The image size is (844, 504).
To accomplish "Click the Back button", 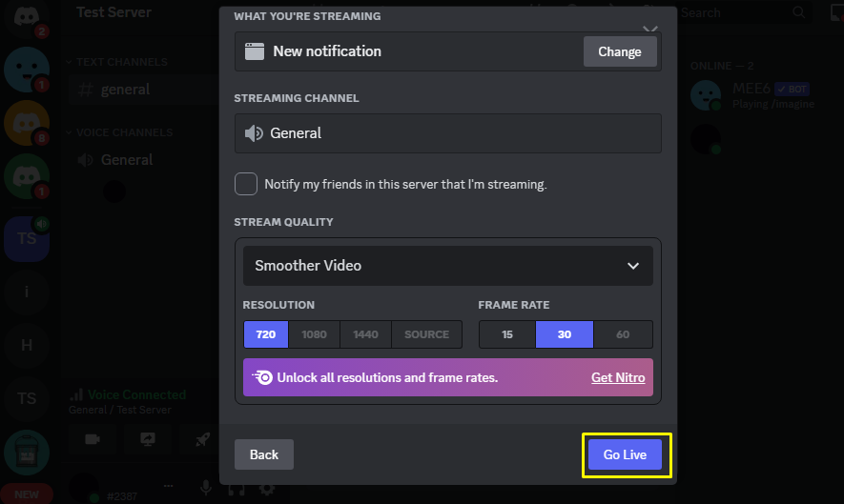I will 264,454.
